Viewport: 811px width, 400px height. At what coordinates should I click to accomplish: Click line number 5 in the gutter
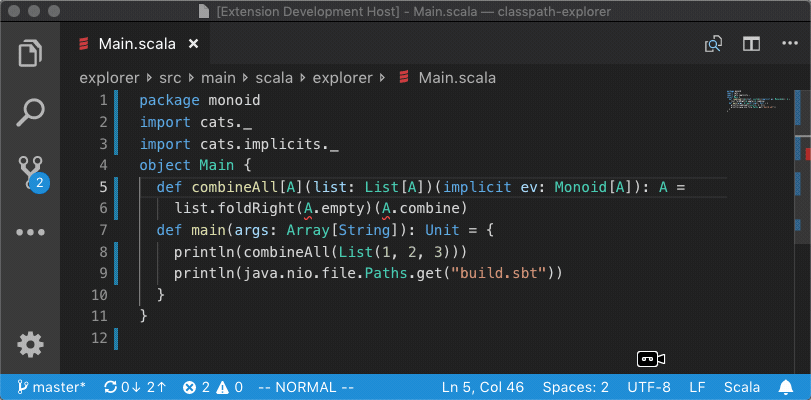pyautogui.click(x=102, y=187)
